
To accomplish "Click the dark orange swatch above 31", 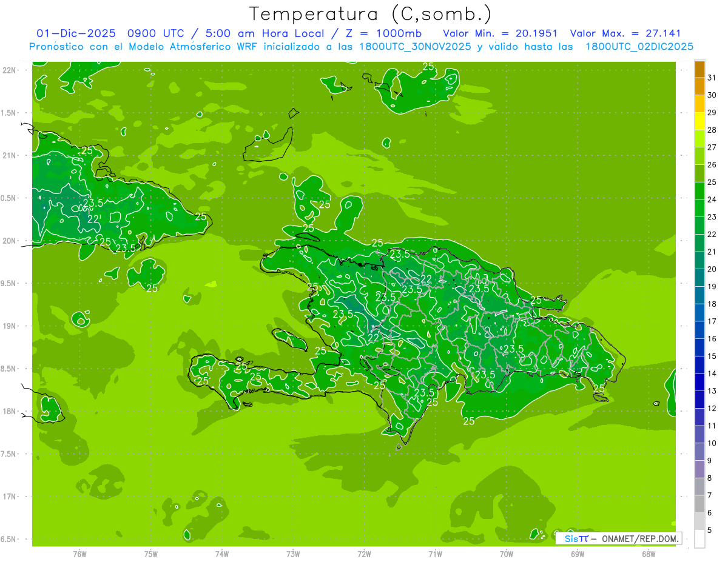I will pos(699,69).
